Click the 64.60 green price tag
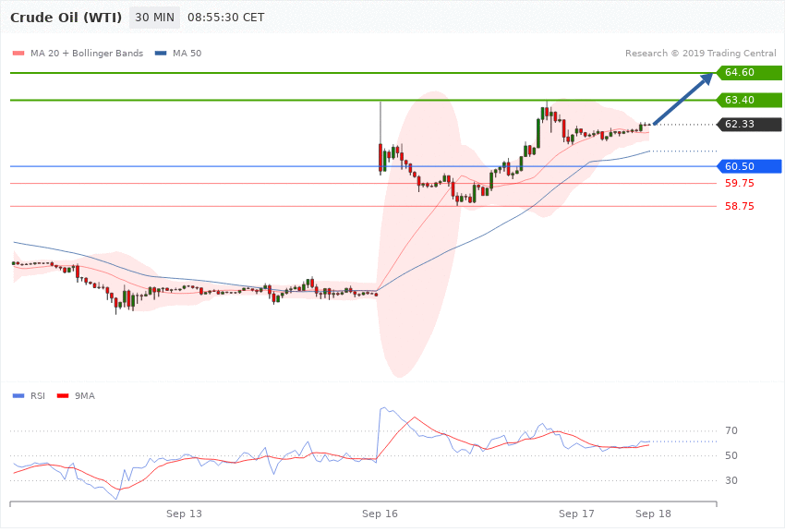Screen dimensions: 785x532 pos(750,73)
